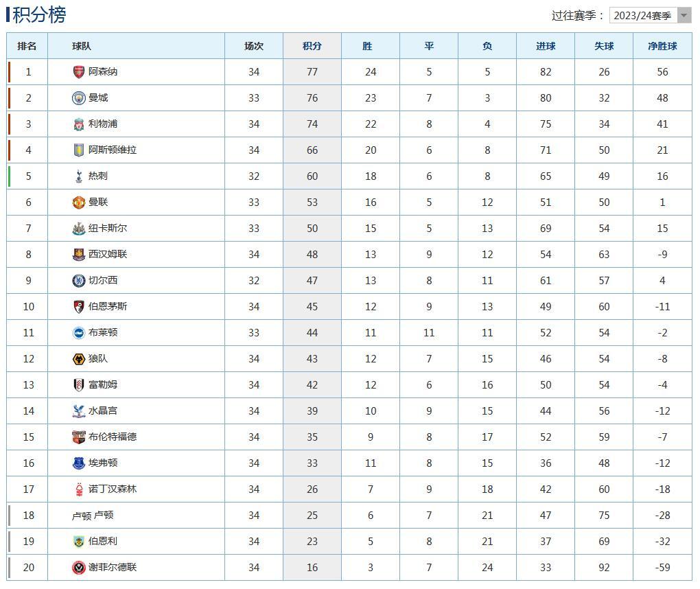
Task: Sort by the 积分 column header
Action: click(312, 46)
